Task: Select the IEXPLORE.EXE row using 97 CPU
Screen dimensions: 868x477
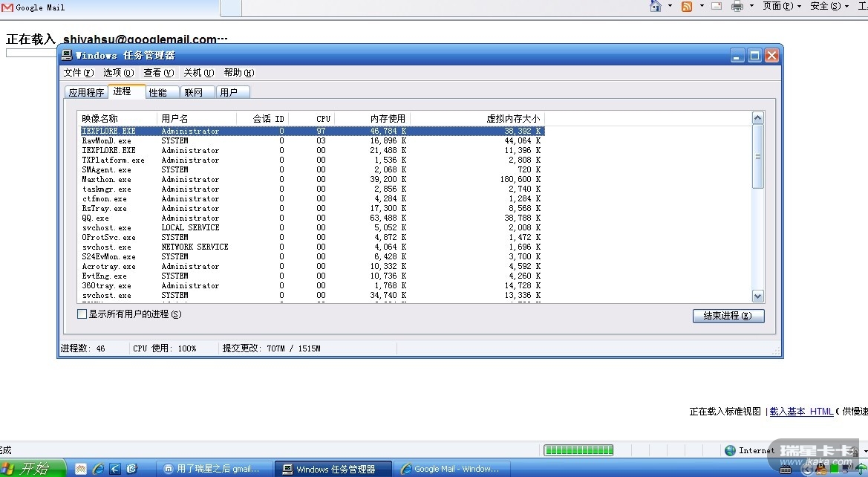Action: coord(312,132)
